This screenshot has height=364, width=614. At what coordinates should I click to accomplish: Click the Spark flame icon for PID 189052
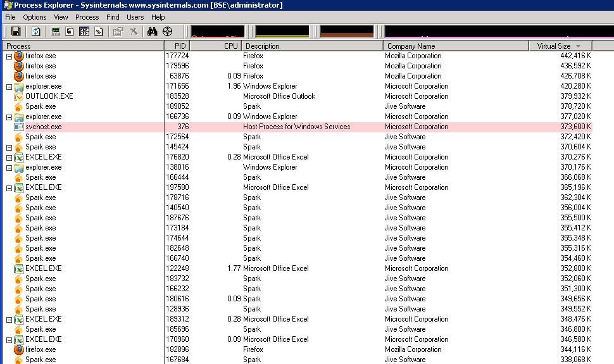(19, 106)
